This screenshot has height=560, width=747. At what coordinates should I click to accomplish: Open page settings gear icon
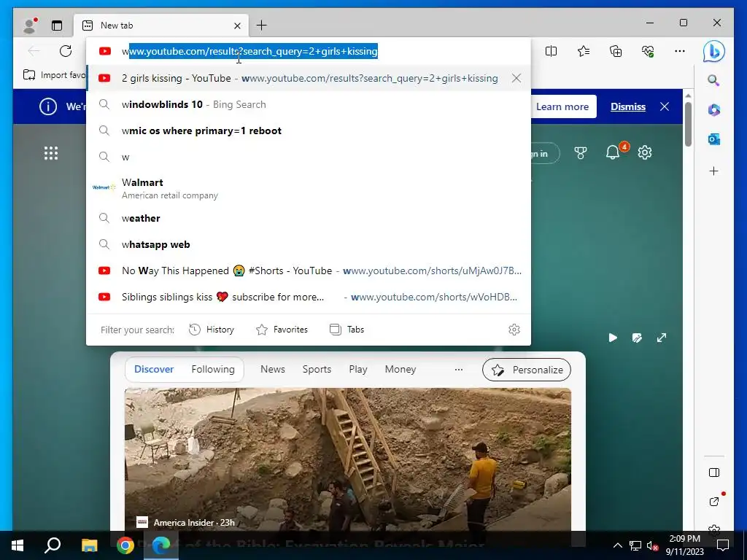click(x=645, y=153)
